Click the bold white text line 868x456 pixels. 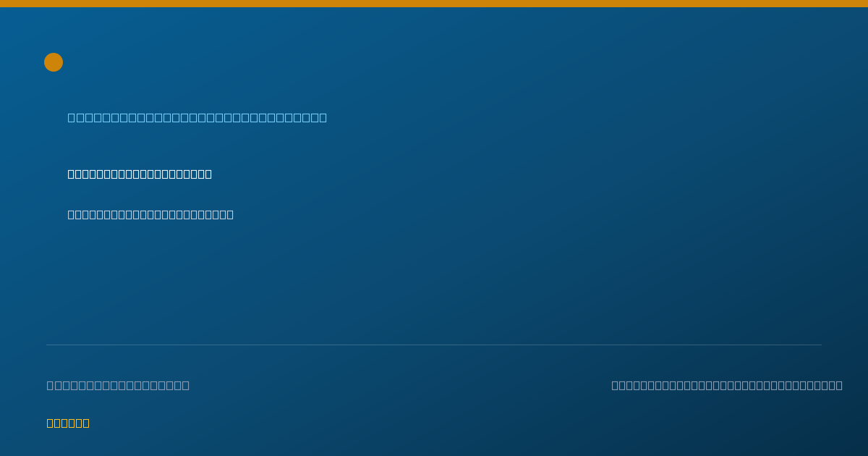coord(140,174)
